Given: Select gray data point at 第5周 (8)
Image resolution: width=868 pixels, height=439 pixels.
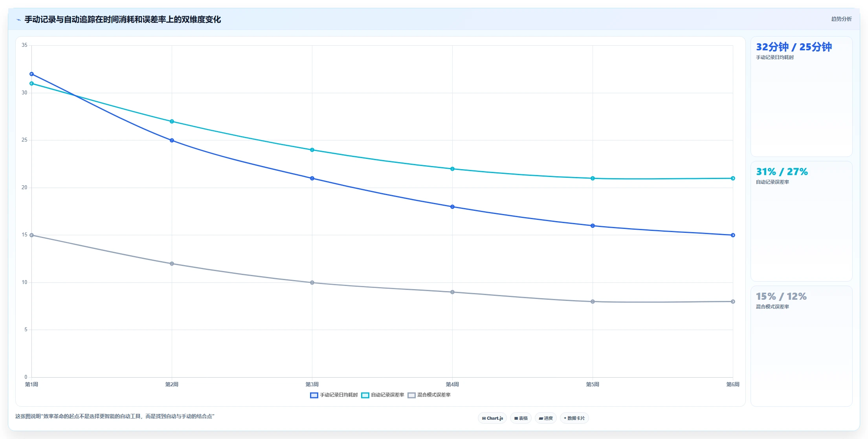Looking at the screenshot, I should (593, 302).
